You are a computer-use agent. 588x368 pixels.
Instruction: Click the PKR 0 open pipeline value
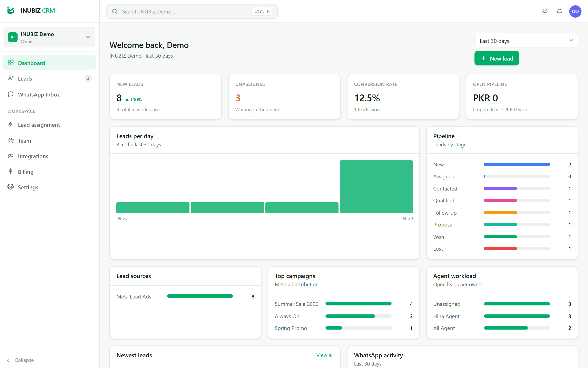pyautogui.click(x=485, y=98)
